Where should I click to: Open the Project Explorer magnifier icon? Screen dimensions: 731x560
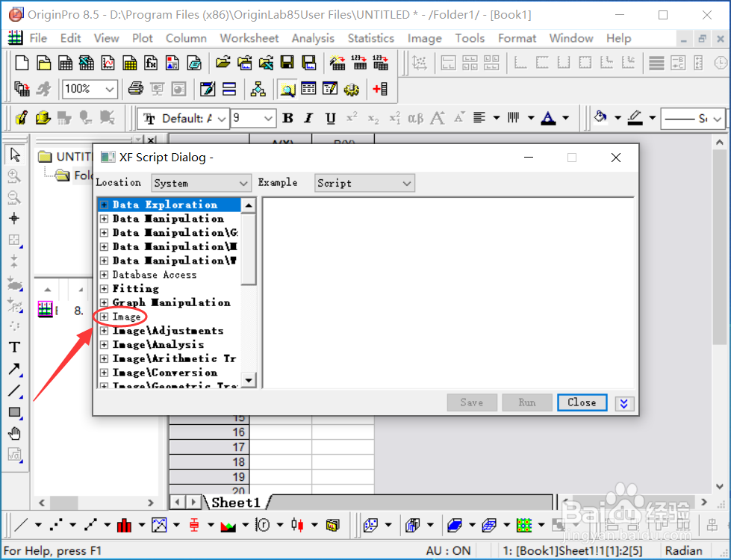point(287,89)
